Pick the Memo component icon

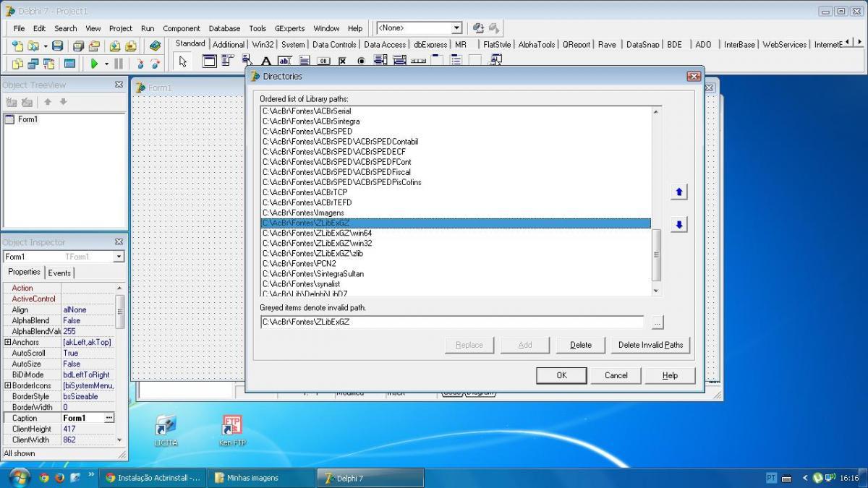click(305, 61)
